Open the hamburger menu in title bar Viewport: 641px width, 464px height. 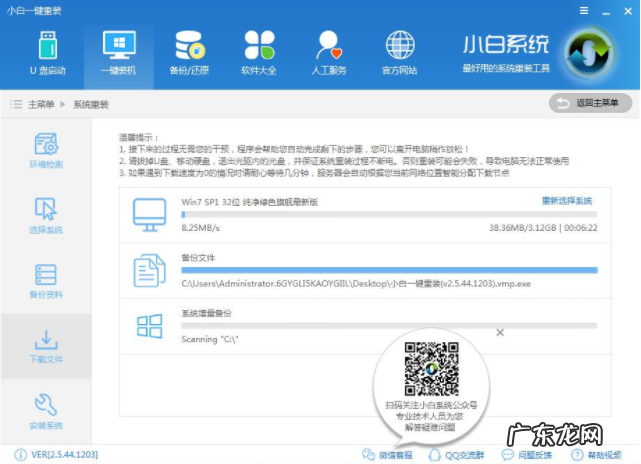click(584, 11)
